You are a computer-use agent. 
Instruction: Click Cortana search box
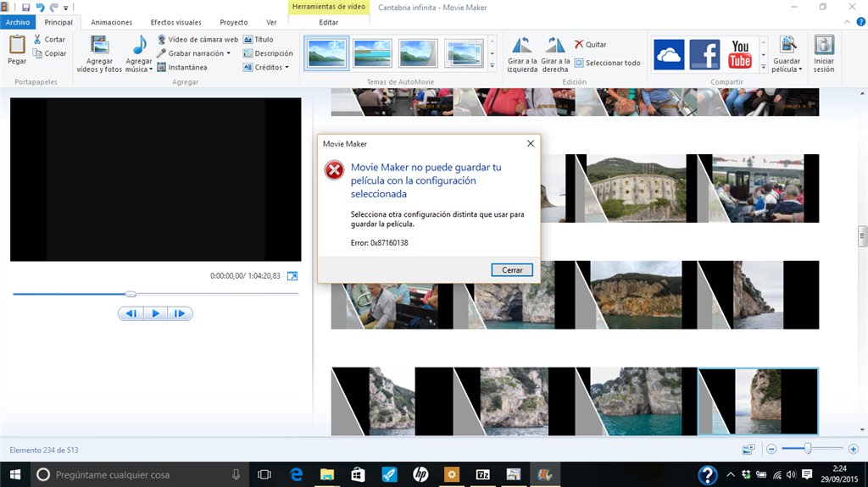coord(140,474)
